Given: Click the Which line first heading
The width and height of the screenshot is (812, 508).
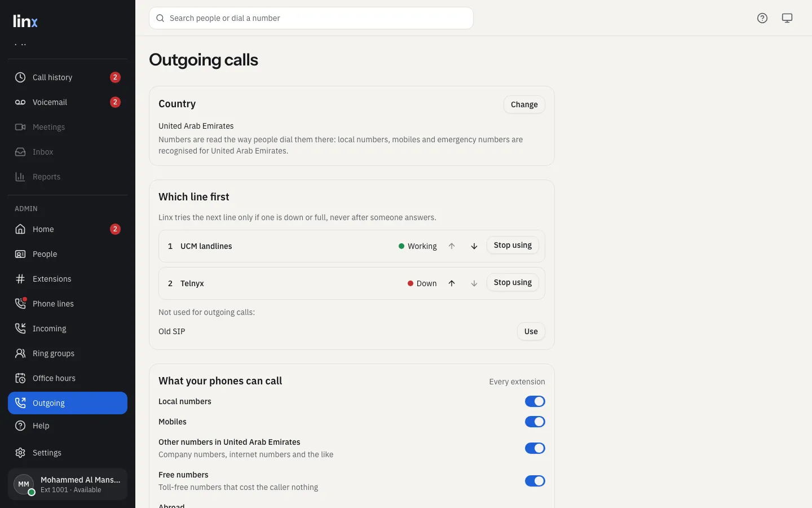Looking at the screenshot, I should point(194,197).
